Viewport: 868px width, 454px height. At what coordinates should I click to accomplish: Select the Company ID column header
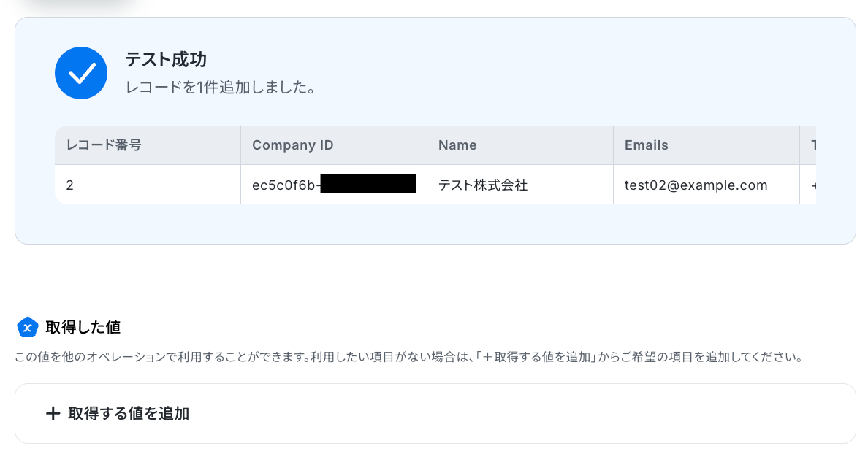(334, 145)
